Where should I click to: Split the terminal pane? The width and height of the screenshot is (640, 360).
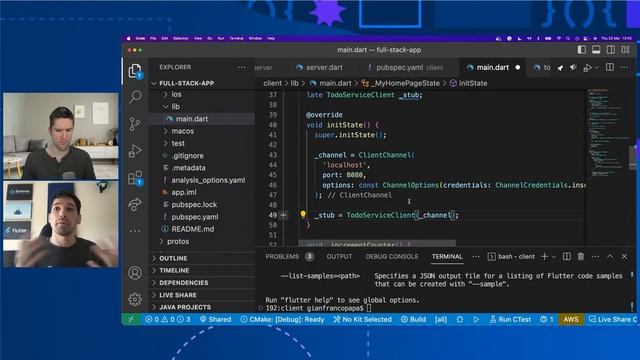coord(567,256)
